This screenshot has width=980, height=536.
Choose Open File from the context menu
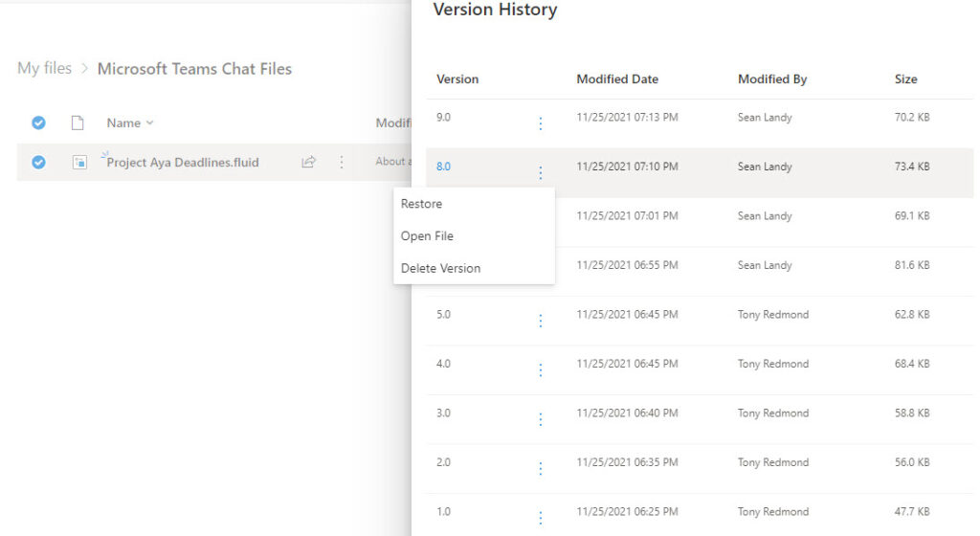point(427,236)
